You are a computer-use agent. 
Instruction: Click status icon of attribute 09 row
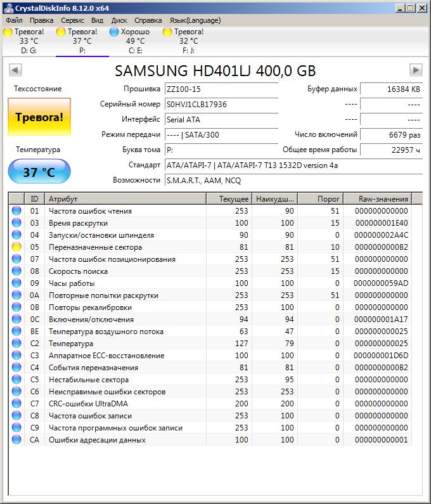pyautogui.click(x=16, y=283)
